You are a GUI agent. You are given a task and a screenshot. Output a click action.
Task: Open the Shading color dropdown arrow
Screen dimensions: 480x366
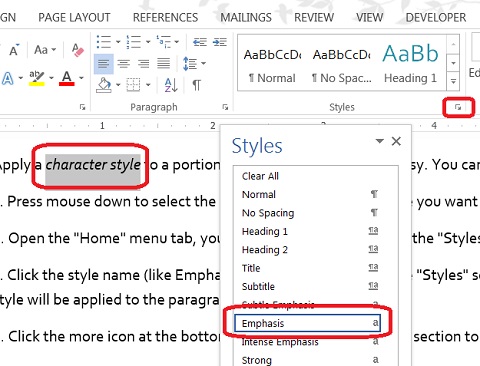tap(118, 85)
